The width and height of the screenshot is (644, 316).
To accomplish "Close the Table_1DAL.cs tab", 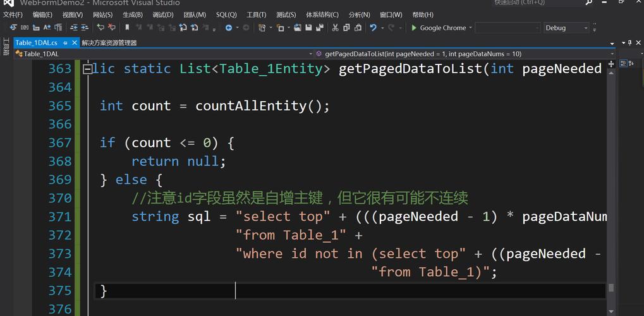I will [x=74, y=43].
